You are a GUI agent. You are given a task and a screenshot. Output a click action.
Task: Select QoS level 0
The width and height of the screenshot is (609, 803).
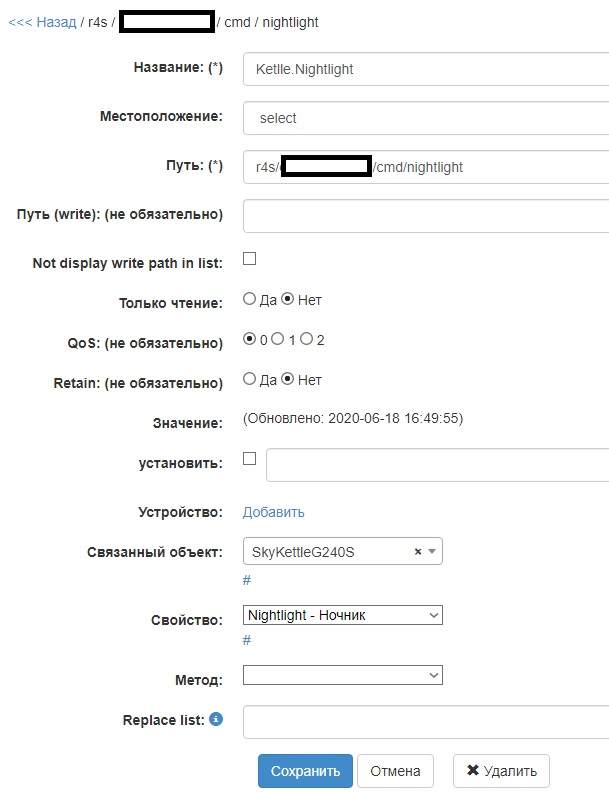click(x=249, y=339)
